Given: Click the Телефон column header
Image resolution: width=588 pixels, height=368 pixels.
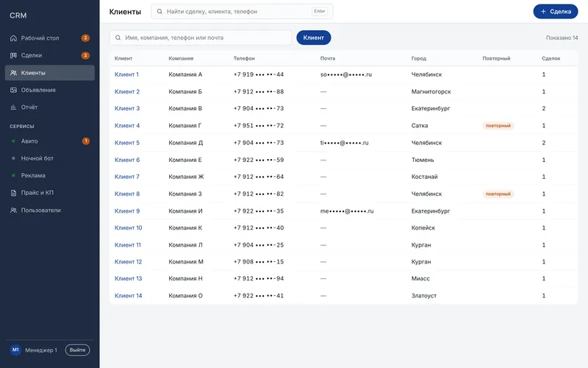Looking at the screenshot, I should [x=244, y=58].
